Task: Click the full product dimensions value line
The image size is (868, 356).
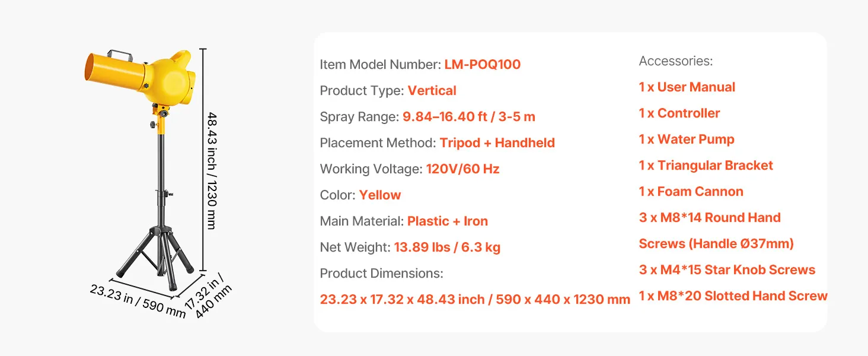Action: [474, 300]
